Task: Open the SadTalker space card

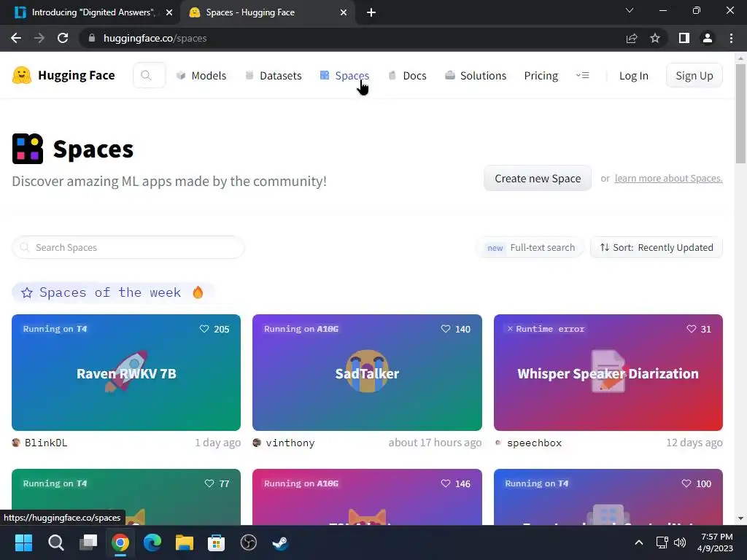Action: point(367,373)
